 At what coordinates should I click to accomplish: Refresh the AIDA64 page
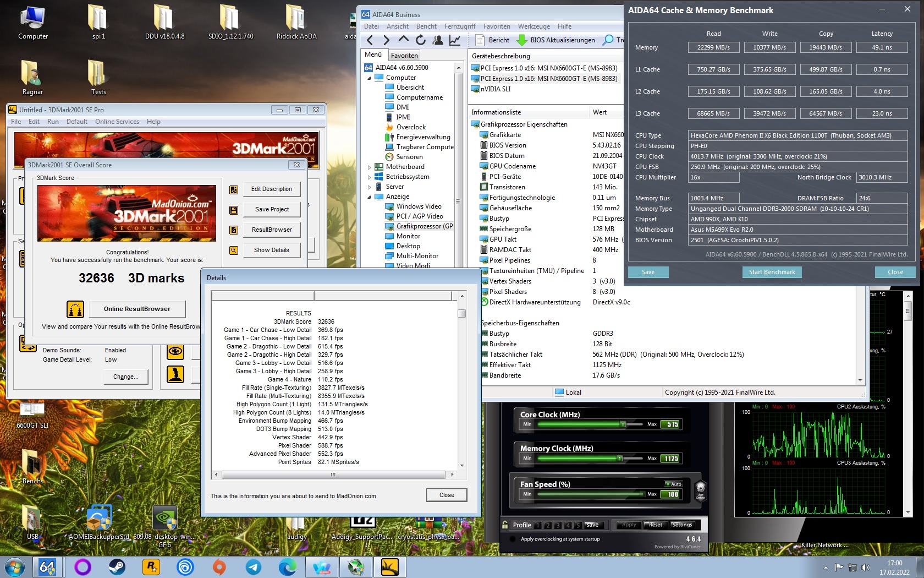tap(421, 40)
